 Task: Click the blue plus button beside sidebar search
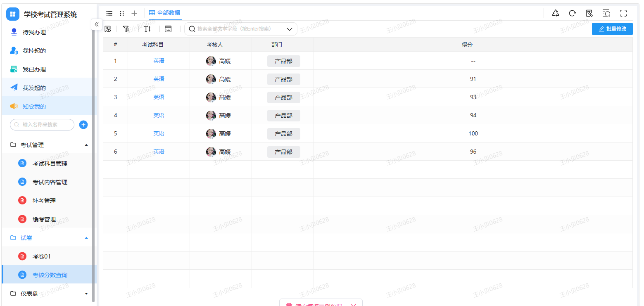tap(83, 125)
